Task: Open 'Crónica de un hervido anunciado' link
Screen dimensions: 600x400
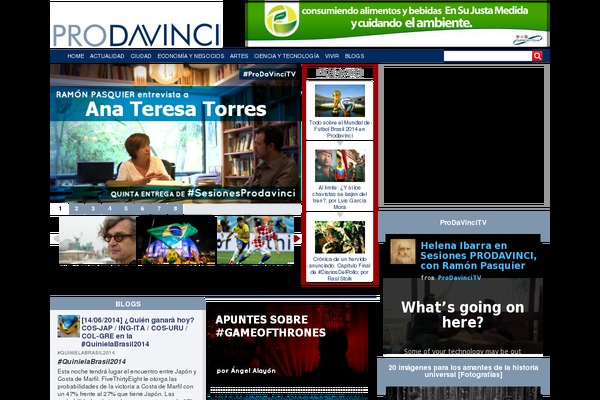Action: point(340,269)
